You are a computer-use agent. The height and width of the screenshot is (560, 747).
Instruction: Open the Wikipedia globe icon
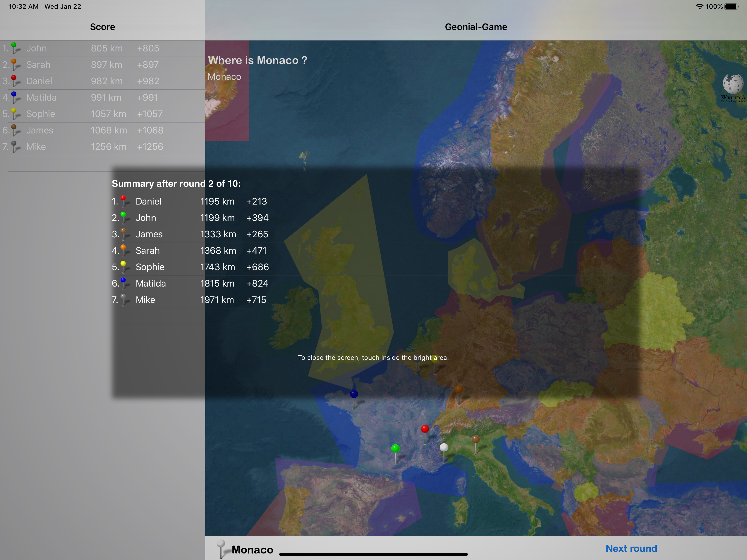pyautogui.click(x=733, y=88)
